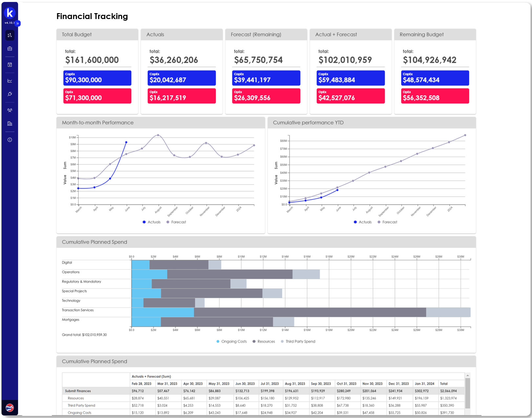Click the Grand total $102,010,959.30 text

[84, 335]
